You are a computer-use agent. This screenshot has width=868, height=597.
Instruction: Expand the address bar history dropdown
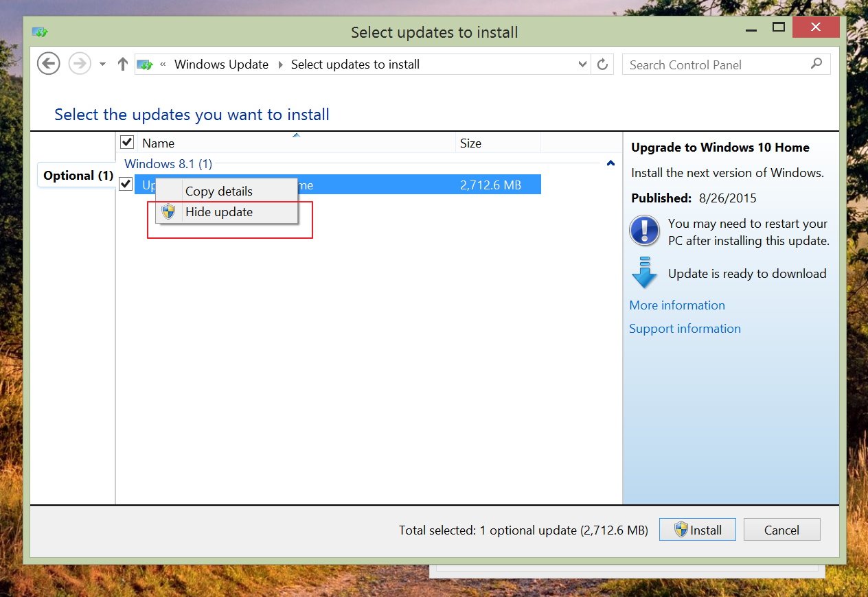click(x=582, y=65)
